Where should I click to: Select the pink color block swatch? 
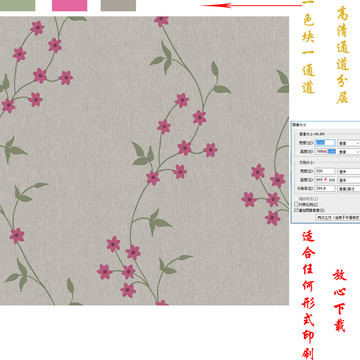[69, 5]
